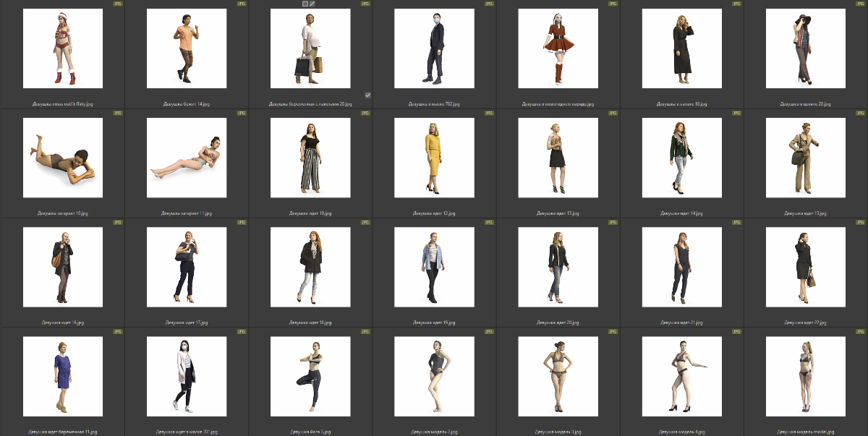
Task: Click JPG badge of Девушка в маске 702
Action: click(489, 4)
